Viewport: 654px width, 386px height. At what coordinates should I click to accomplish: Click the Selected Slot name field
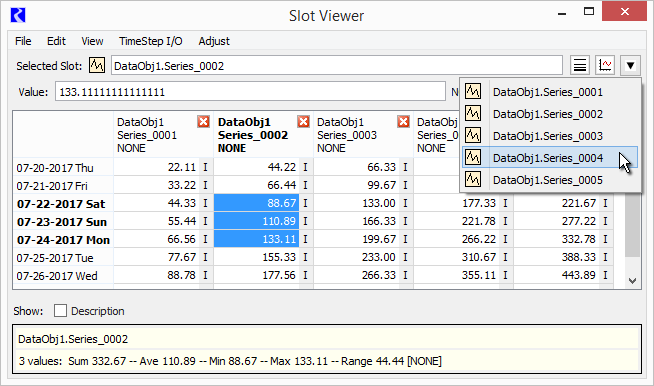point(337,66)
